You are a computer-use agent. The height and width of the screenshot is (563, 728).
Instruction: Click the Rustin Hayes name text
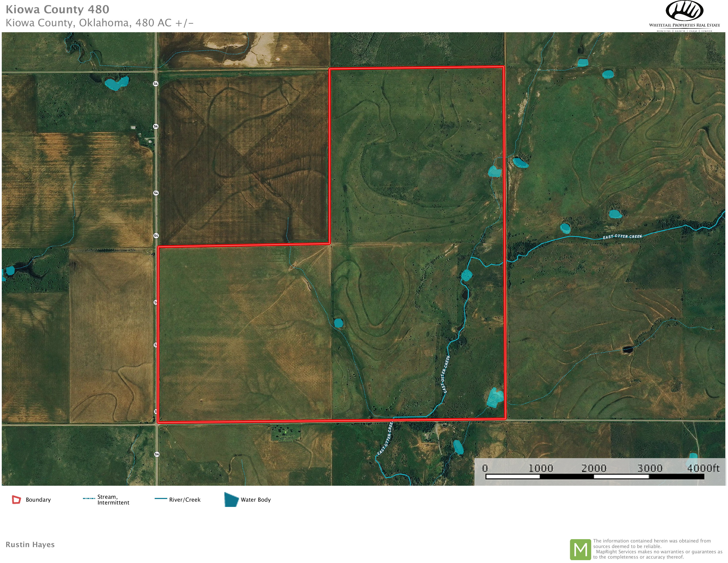point(30,545)
